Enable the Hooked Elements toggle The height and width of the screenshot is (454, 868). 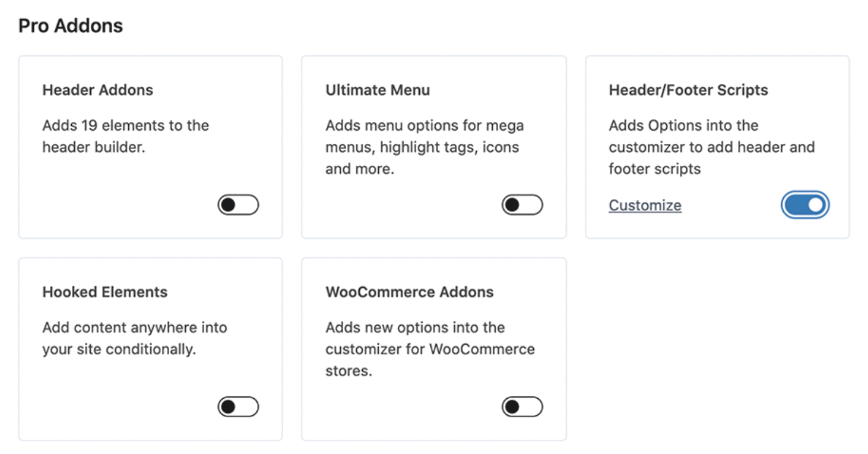tap(238, 407)
